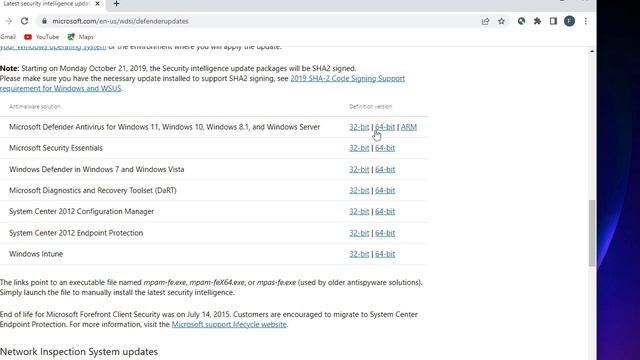
Task: Download 32-bit Endpoint Protection update
Action: coord(359,233)
